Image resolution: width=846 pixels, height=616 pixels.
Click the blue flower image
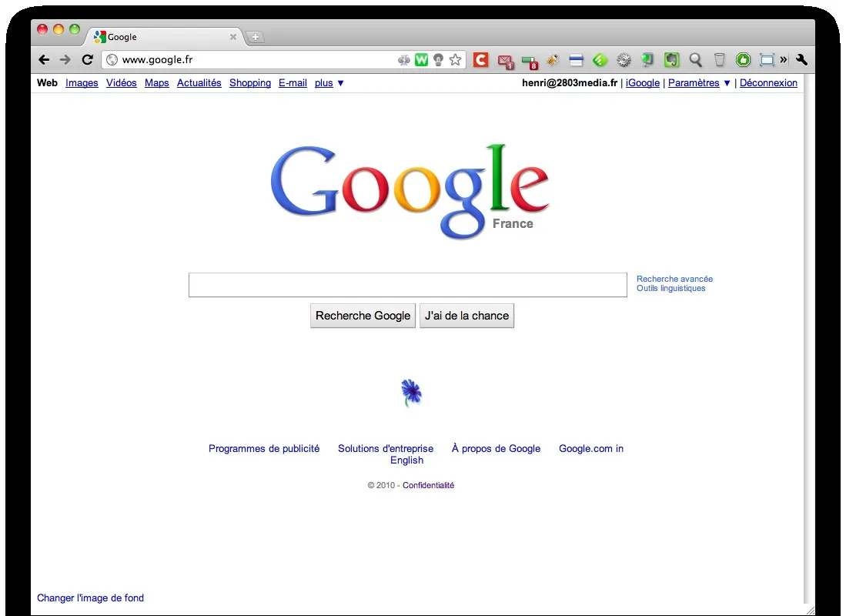pos(411,393)
